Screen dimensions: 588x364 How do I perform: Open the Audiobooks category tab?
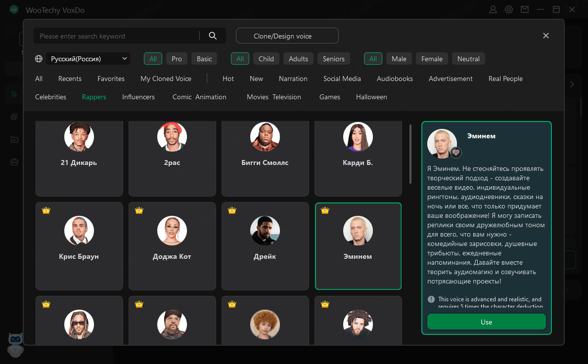click(x=395, y=79)
